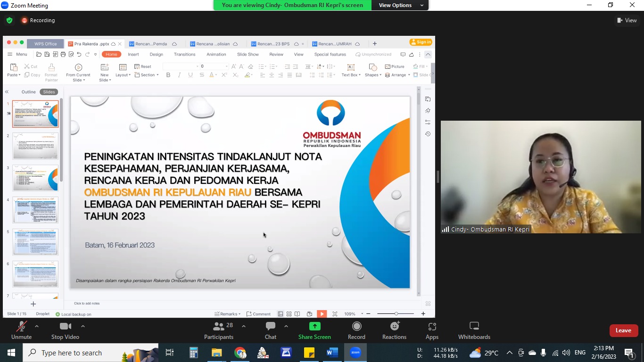Stop the video camera
644x362 pixels.
pos(65,330)
